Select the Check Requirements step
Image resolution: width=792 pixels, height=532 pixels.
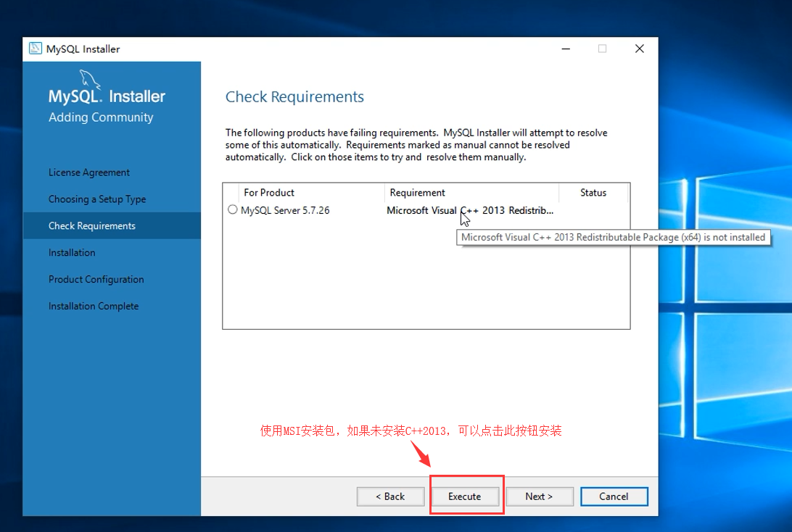tap(112, 225)
